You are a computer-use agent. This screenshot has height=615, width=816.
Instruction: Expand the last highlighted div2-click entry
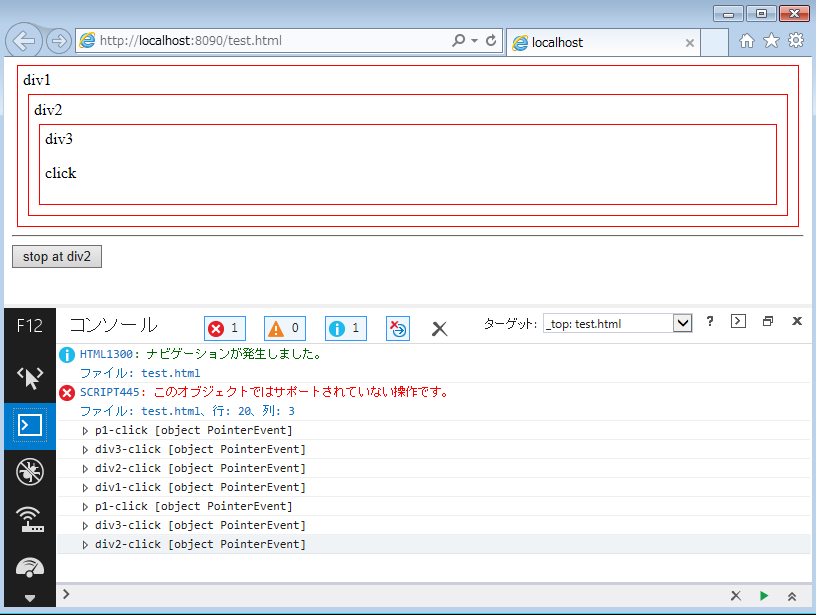85,545
